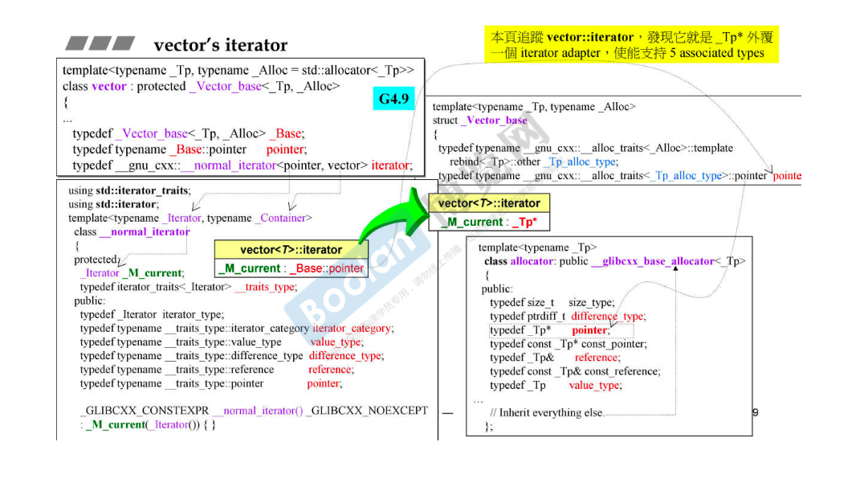Click the yellow note box about vector::iterator
Image resolution: width=868 pixels, height=491 pixels.
pyautogui.click(x=631, y=45)
